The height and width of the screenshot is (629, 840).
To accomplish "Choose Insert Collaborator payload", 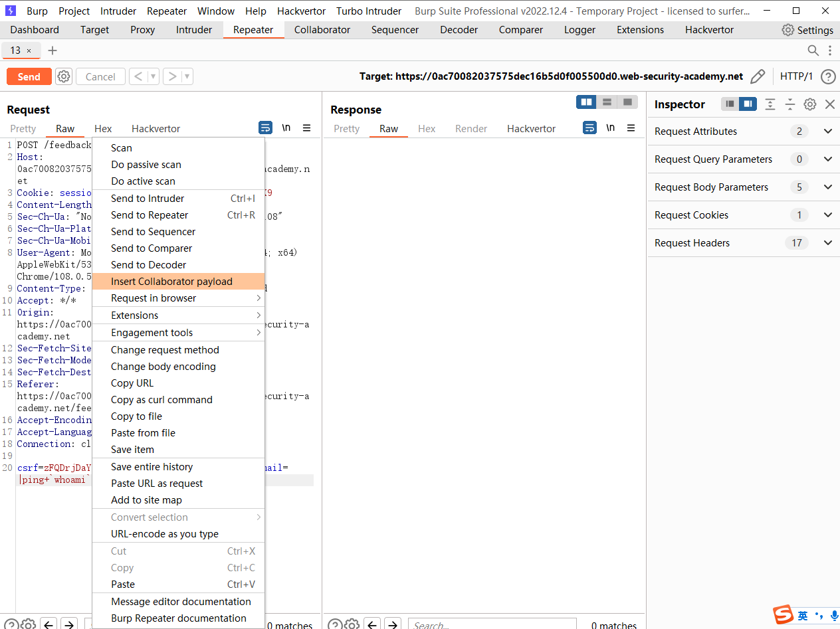I will (x=178, y=282).
